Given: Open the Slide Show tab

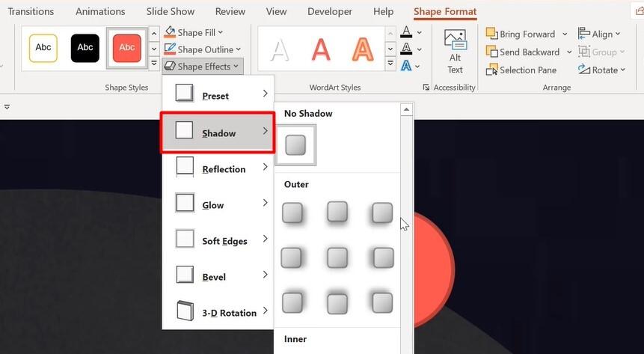Looking at the screenshot, I should pyautogui.click(x=171, y=11).
